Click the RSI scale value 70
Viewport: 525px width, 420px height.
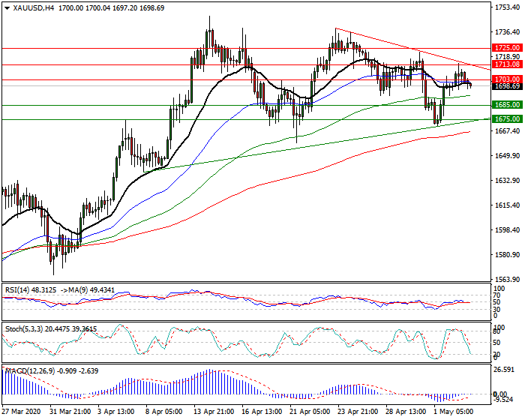498,295
